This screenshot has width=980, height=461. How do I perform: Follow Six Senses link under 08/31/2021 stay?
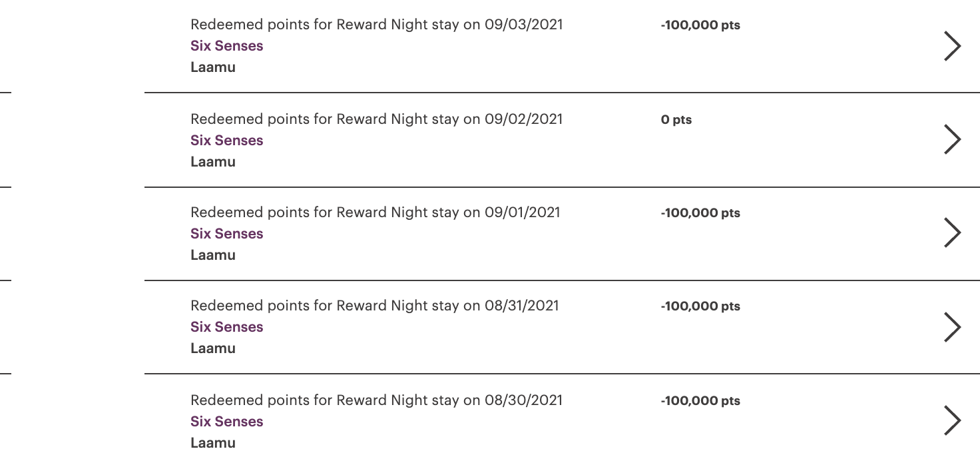(227, 327)
